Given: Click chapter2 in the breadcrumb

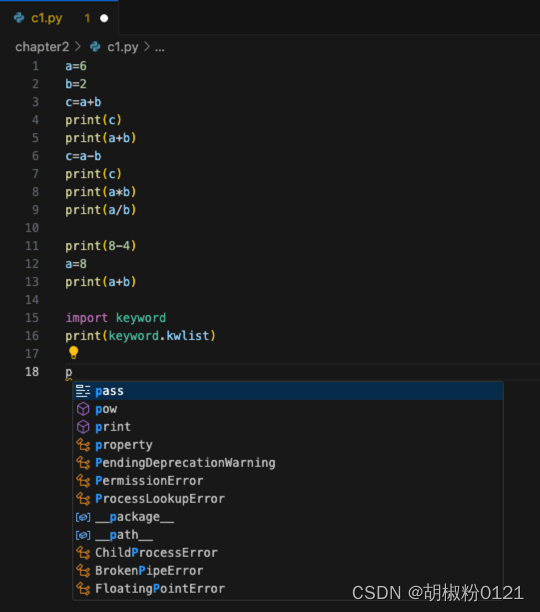Looking at the screenshot, I should point(42,47).
